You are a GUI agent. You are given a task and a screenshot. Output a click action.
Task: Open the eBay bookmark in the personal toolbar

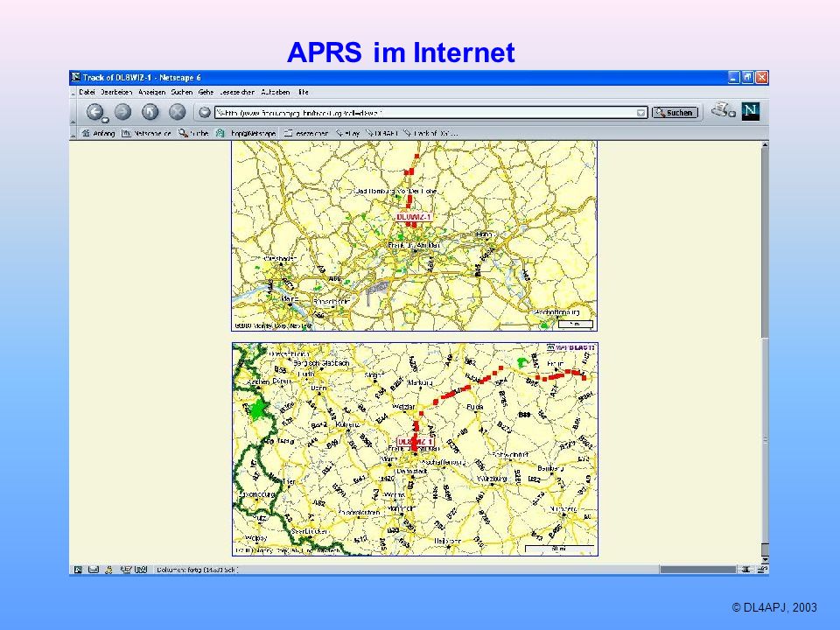tap(348, 133)
